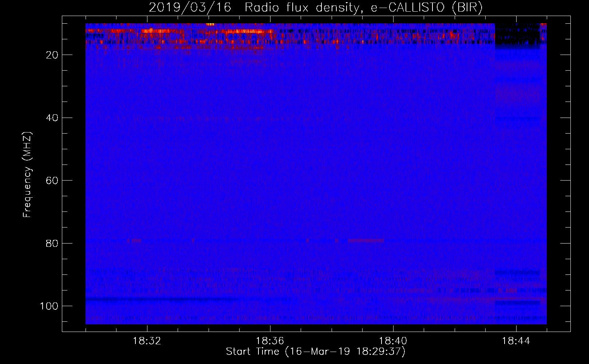Viewport: 589px width, 364px height.
Task: Click the "18:44" time tick label
Action: pyautogui.click(x=516, y=341)
